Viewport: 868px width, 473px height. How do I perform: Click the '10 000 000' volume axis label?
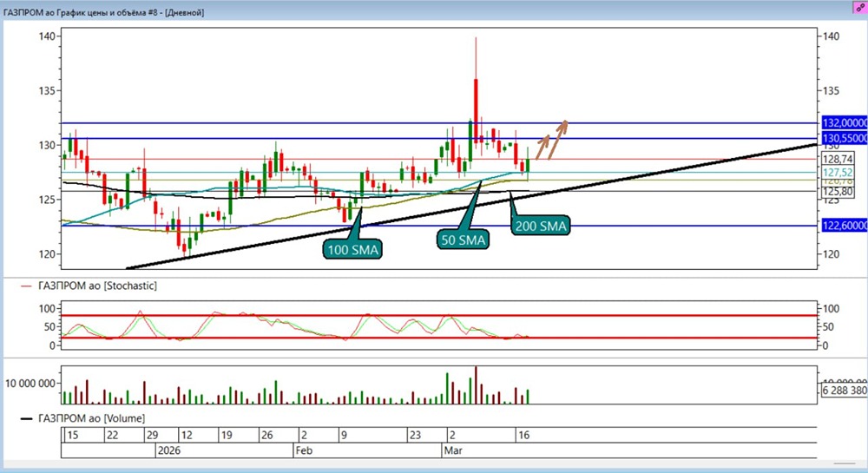[x=30, y=384]
